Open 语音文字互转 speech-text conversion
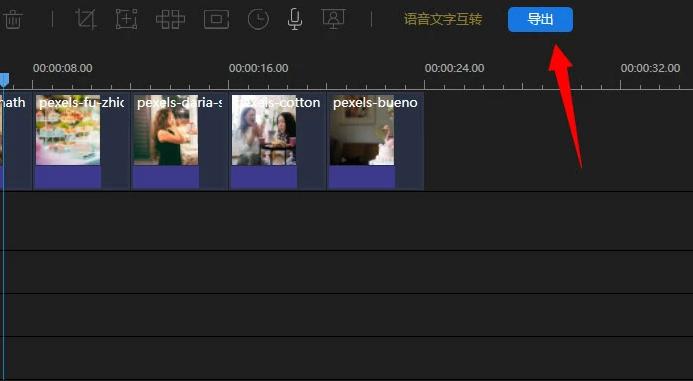This screenshot has width=693, height=381. [443, 19]
